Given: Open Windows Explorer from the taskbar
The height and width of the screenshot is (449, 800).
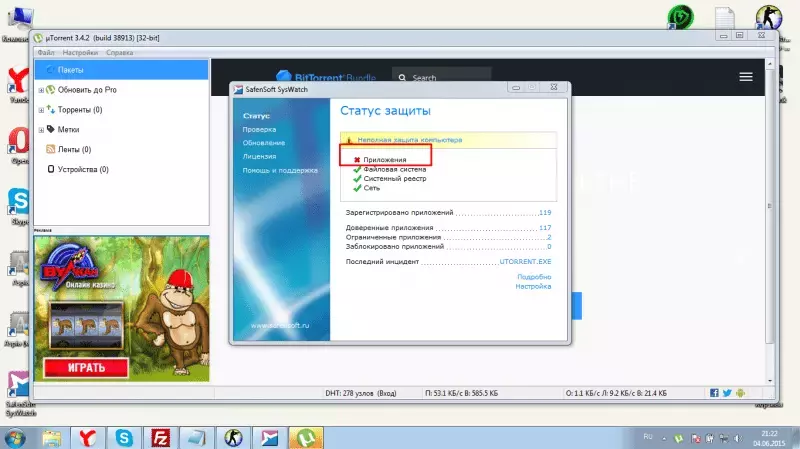Looking at the screenshot, I should [x=52, y=438].
